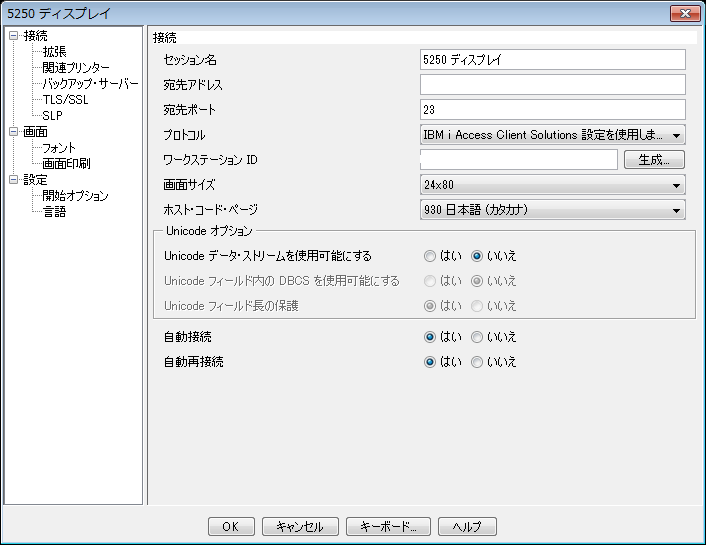Open 言語 settings
Screen dimensions: 706x545
pos(54,212)
